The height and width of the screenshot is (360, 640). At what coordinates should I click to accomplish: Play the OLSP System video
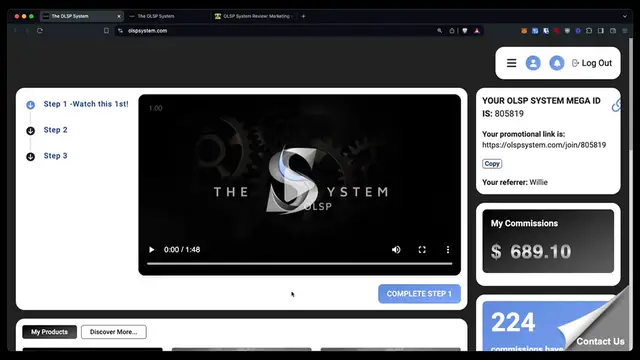coord(151,249)
